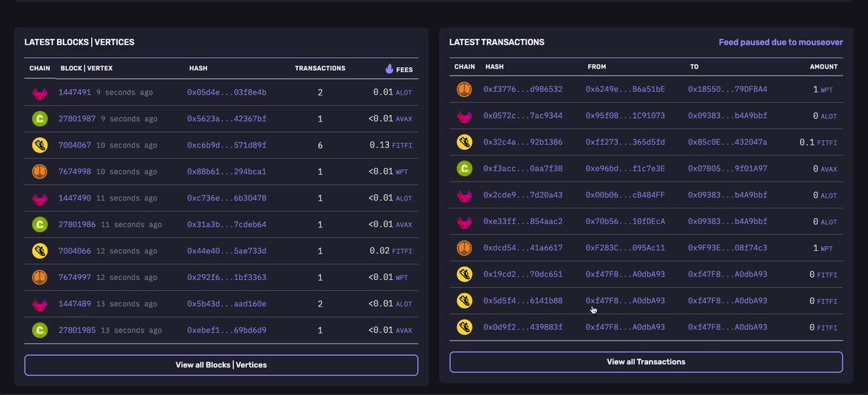Click the FITFI icon for transaction 0x5d5f4...6141b88

pyautogui.click(x=464, y=301)
